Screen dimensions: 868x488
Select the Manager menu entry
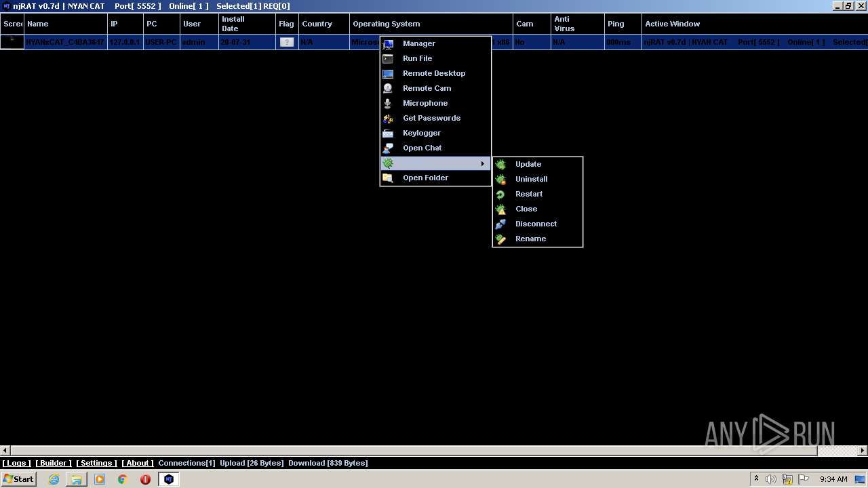435,43
